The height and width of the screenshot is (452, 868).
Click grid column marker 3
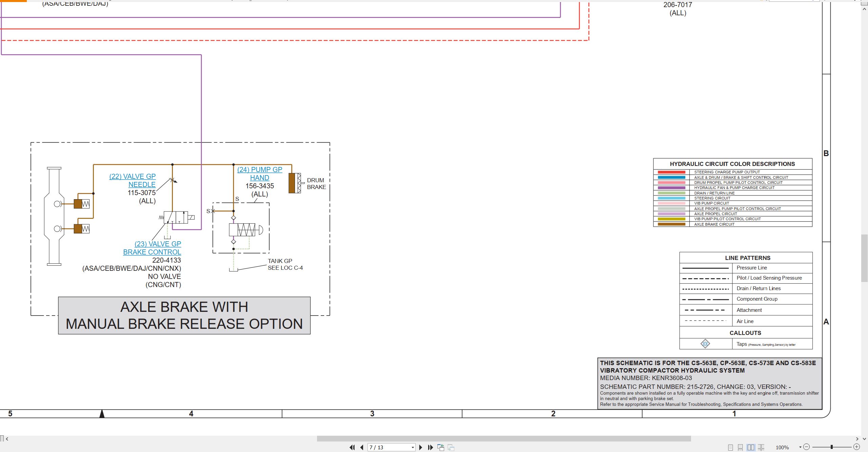(372, 414)
